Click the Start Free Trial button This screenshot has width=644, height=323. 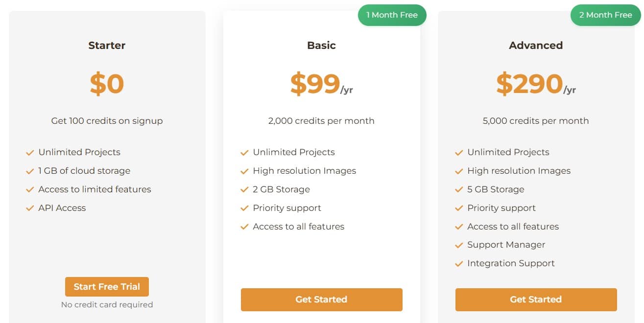(x=107, y=287)
